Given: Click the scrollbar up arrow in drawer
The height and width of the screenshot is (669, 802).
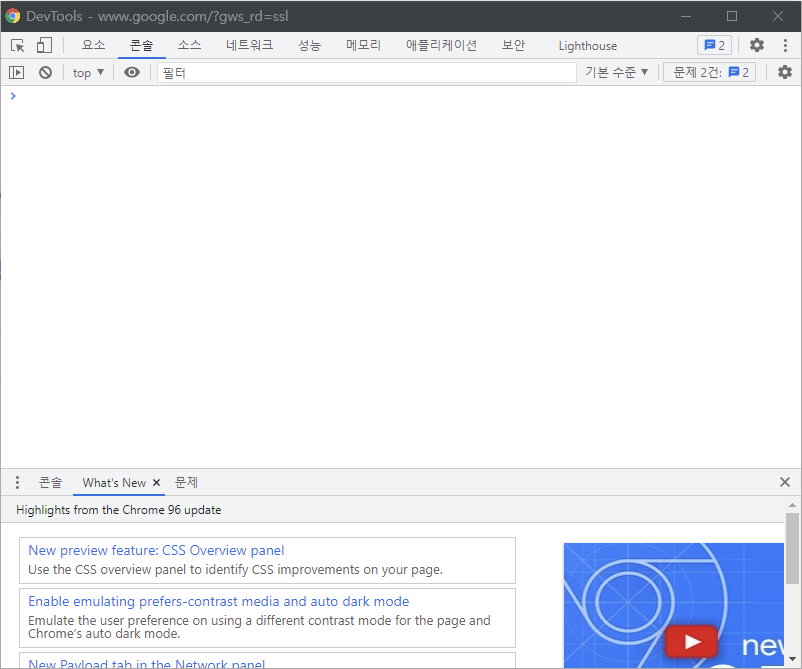Looking at the screenshot, I should click(x=792, y=505).
